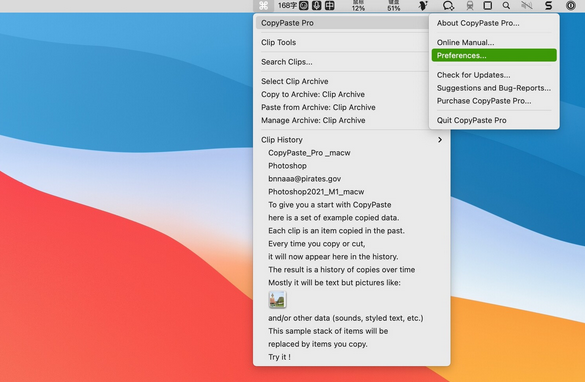This screenshot has width=585, height=382.
Task: Select the clip 'CopyPaste_Pro _macw'
Action: click(x=351, y=153)
